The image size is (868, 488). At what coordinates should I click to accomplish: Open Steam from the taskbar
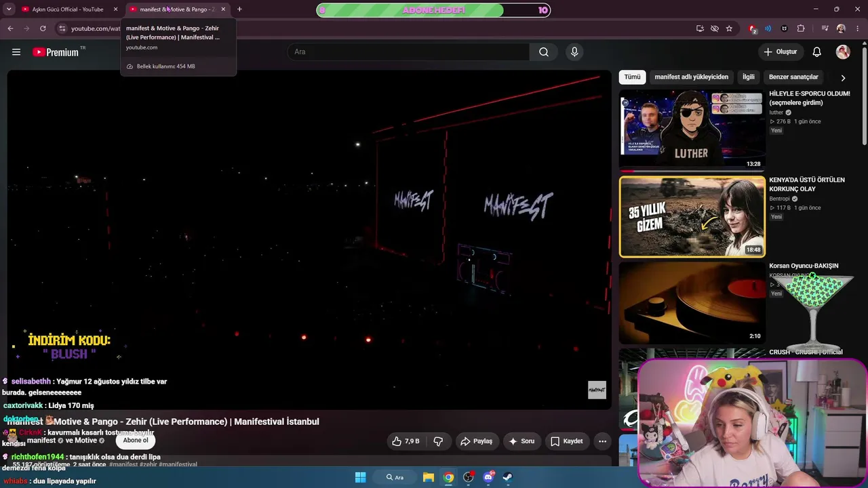tap(508, 477)
